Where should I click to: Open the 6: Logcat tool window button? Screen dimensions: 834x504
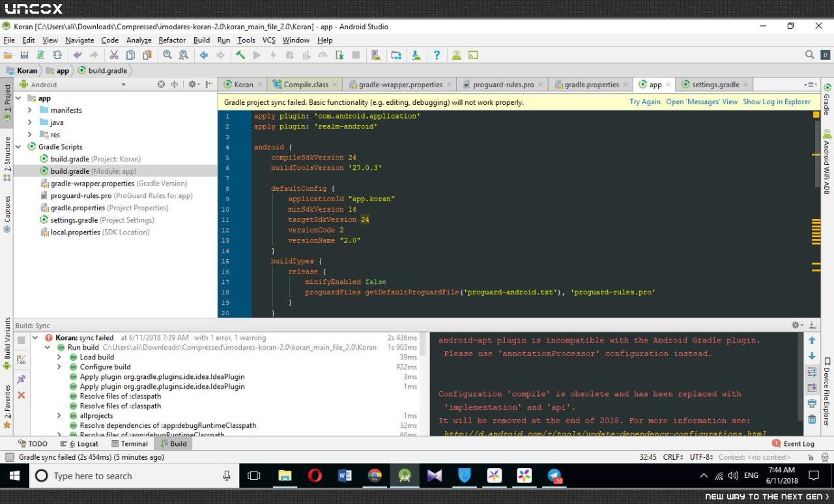point(79,443)
